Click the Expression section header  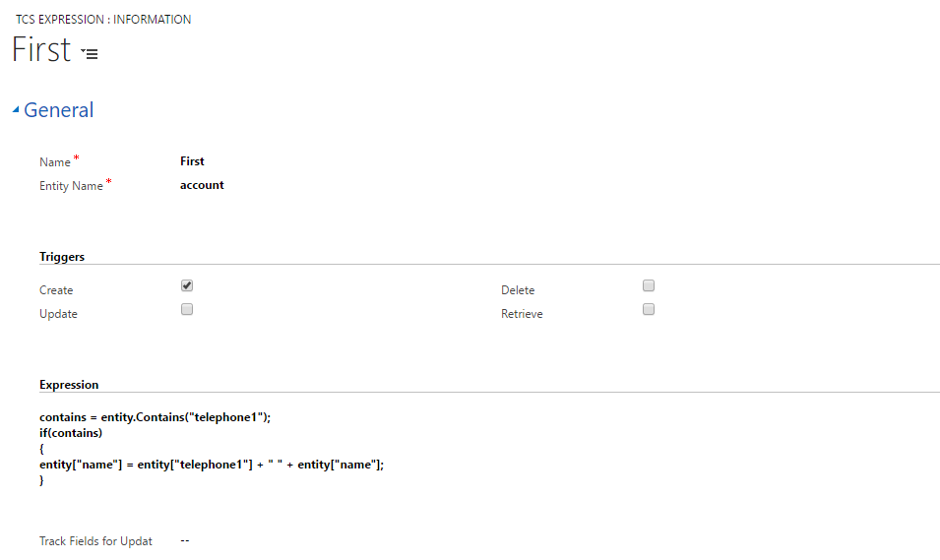69,385
